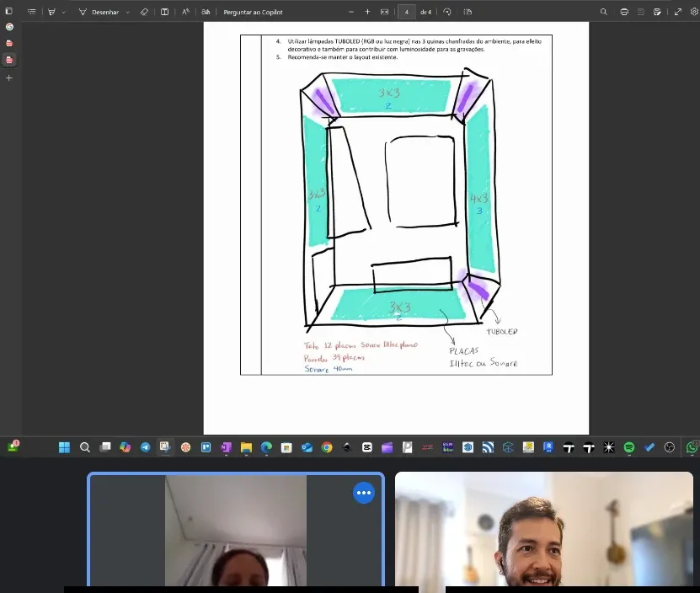Toggle the read aloud icon
The height and width of the screenshot is (593, 700).
185,12
